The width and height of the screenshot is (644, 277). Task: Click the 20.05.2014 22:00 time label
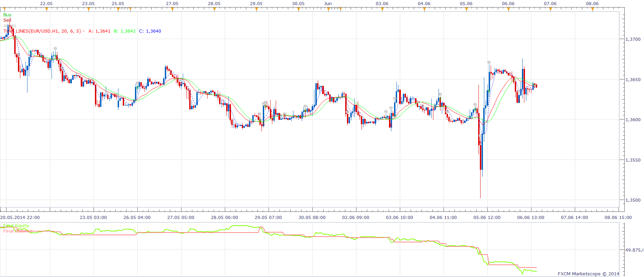(x=20, y=218)
